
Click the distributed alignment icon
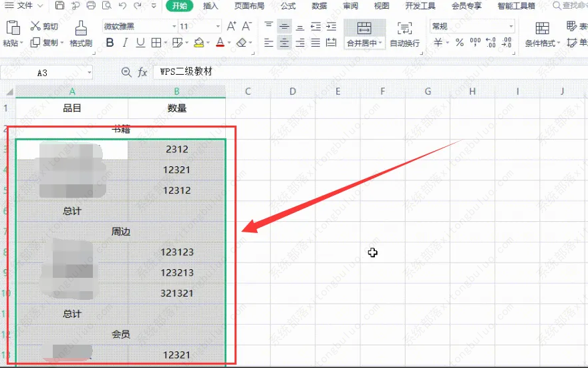click(331, 43)
